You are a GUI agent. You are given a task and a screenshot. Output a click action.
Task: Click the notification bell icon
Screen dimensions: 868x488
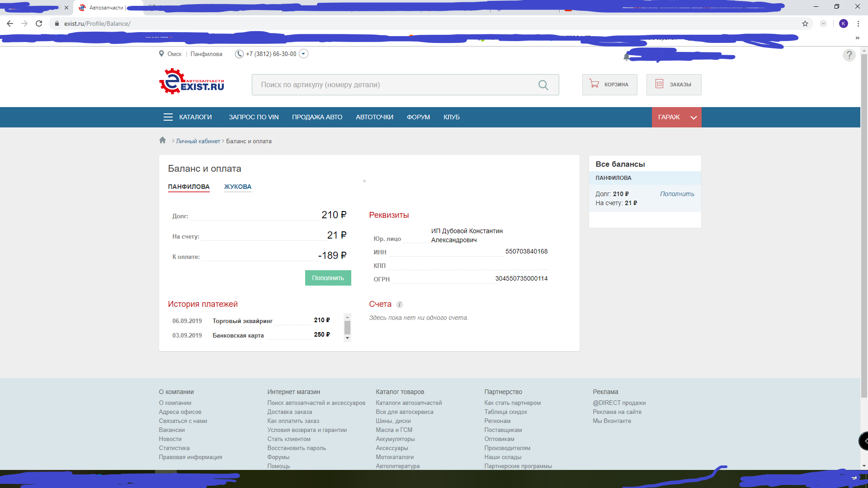[626, 56]
